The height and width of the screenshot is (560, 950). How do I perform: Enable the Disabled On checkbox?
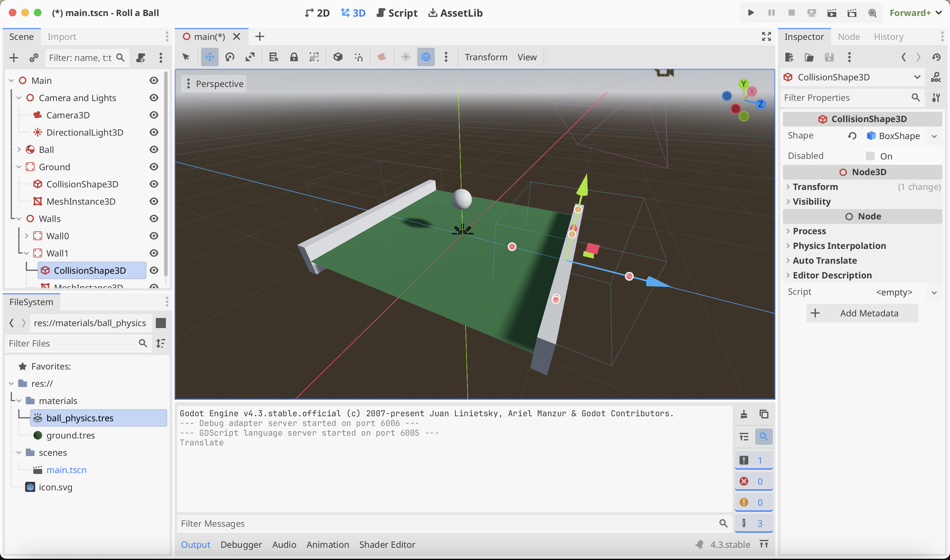[870, 156]
